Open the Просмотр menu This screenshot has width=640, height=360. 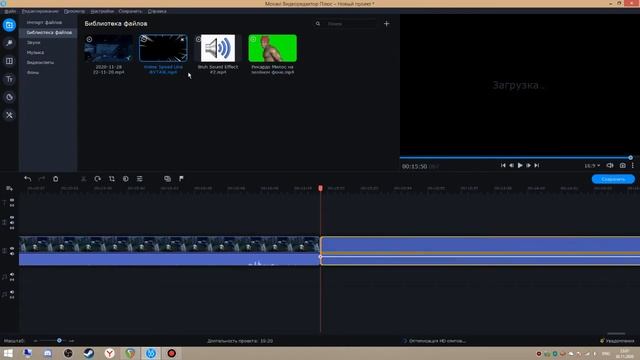tap(74, 11)
